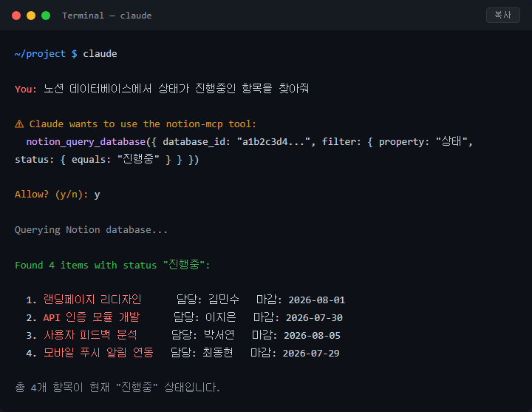Click the typed command 'claude'

tap(100, 54)
